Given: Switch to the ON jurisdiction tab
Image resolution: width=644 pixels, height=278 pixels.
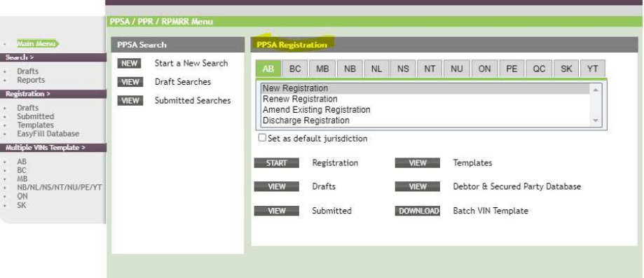Looking at the screenshot, I should 485,69.
